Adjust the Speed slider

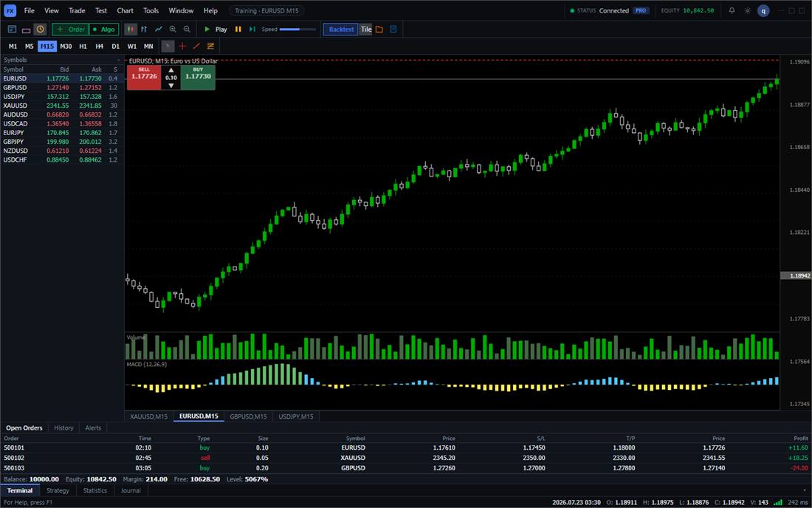coord(297,30)
